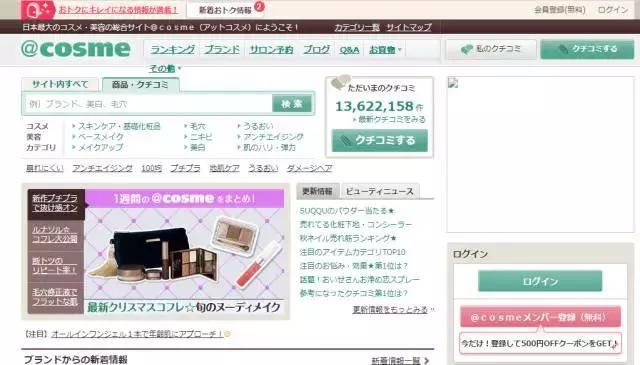
Task: Select サイト内すべて search tab
Action: tap(60, 84)
